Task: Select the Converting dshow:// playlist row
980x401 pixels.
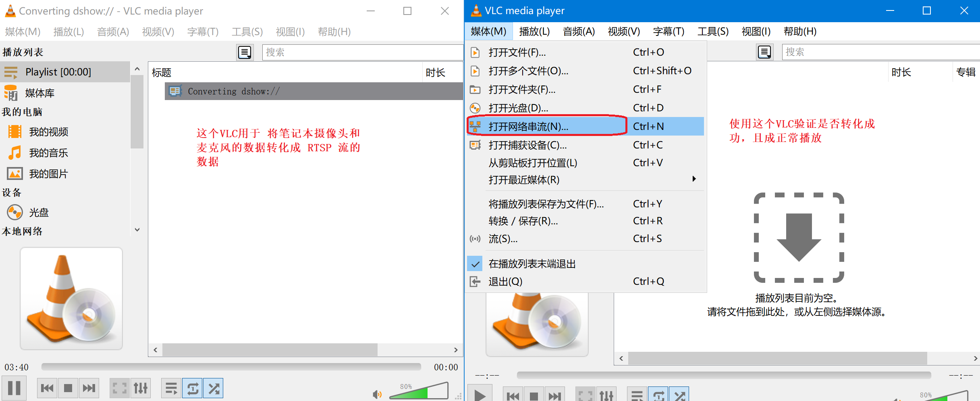Action: coord(314,91)
